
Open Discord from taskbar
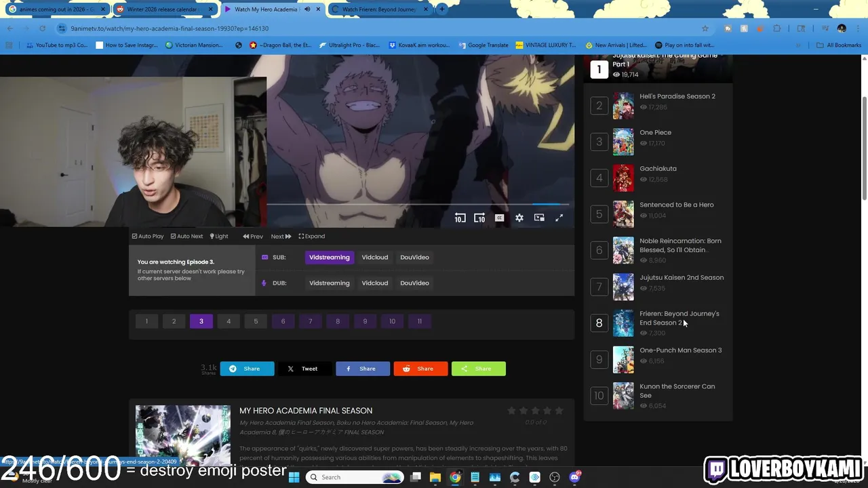click(574, 477)
